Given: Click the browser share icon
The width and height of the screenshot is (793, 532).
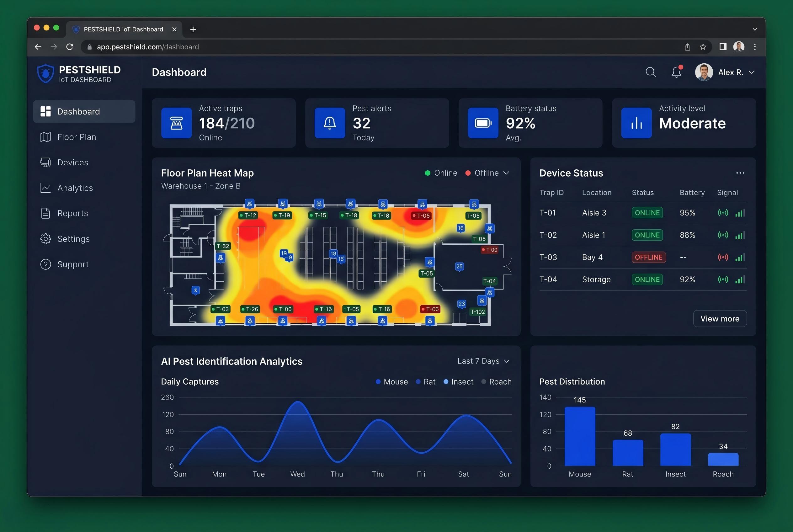Looking at the screenshot, I should click(x=688, y=47).
